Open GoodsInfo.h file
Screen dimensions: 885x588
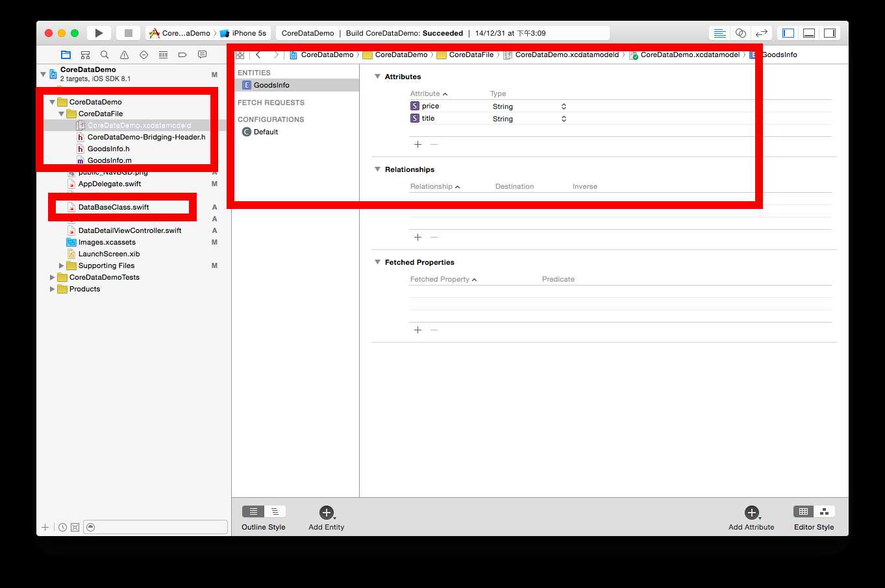click(x=108, y=149)
